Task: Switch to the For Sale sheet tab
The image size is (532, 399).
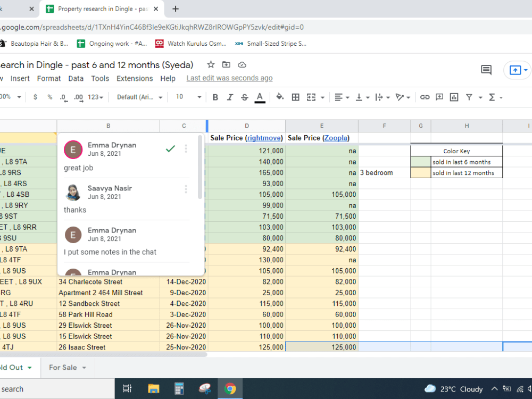Action: 63,368
